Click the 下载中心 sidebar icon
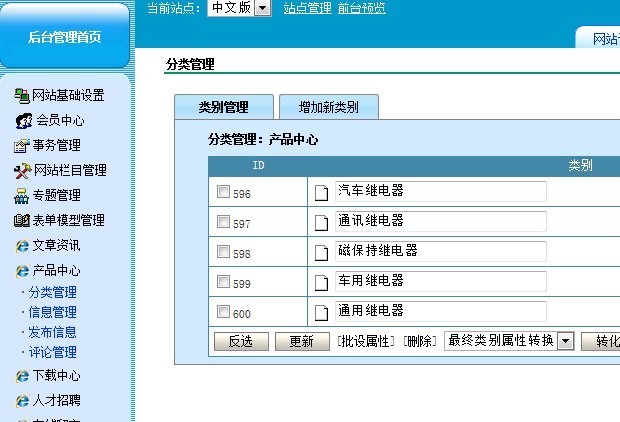The width and height of the screenshot is (620, 422). (x=22, y=377)
